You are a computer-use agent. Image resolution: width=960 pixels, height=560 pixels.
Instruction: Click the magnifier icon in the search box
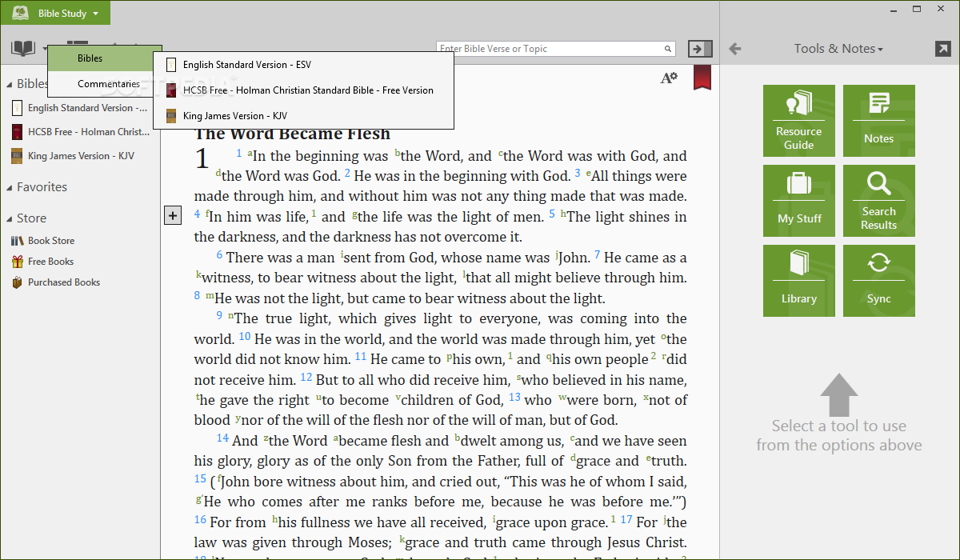(x=668, y=49)
